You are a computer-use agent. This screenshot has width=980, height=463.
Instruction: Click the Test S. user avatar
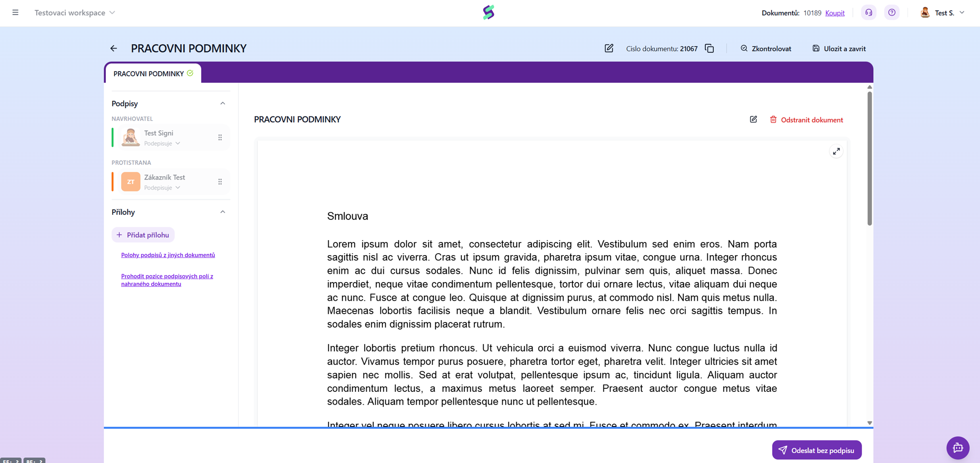pyautogui.click(x=925, y=13)
